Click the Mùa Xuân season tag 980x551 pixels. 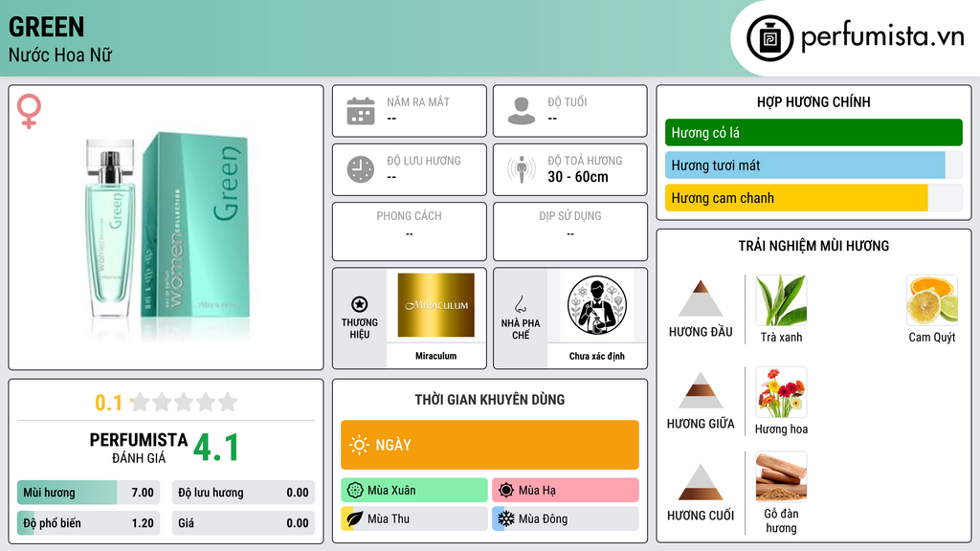414,491
